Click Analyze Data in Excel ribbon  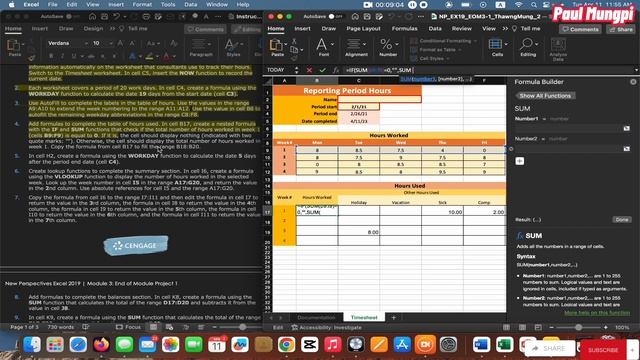point(558,49)
